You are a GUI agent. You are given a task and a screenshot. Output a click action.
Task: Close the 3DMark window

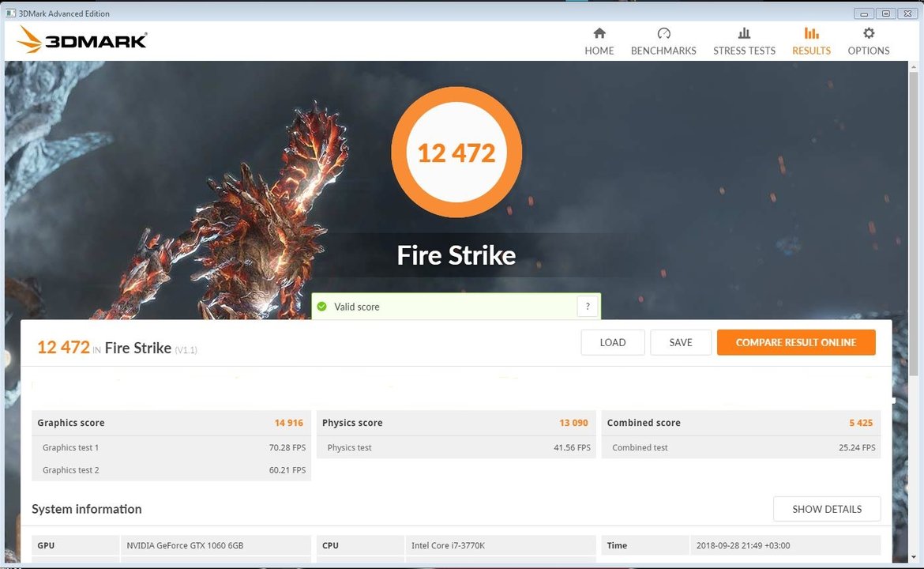[x=907, y=13]
